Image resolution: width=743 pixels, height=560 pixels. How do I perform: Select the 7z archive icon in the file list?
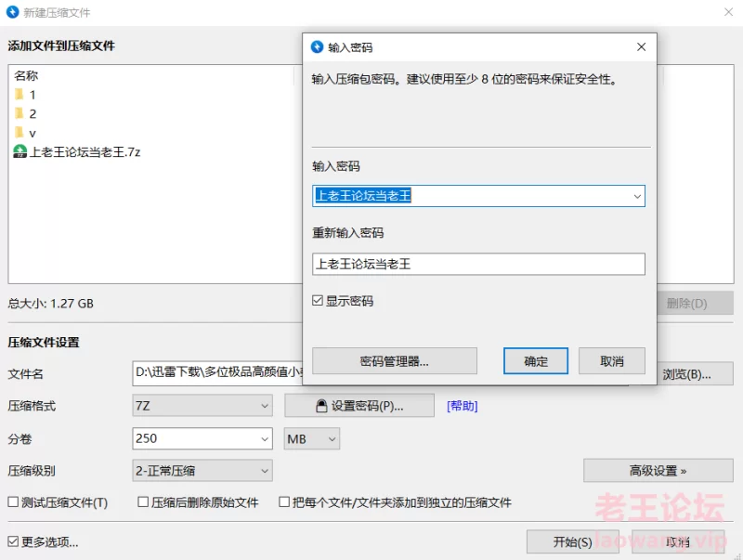(x=20, y=151)
